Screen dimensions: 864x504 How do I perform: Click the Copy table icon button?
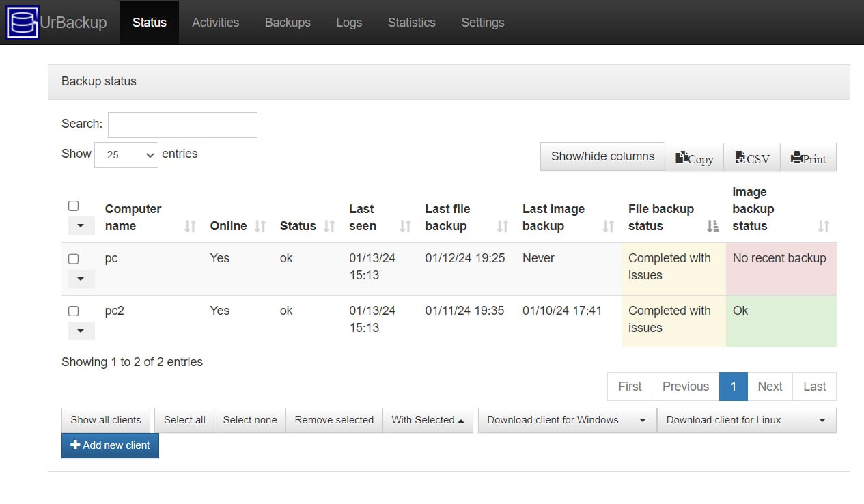[694, 158]
